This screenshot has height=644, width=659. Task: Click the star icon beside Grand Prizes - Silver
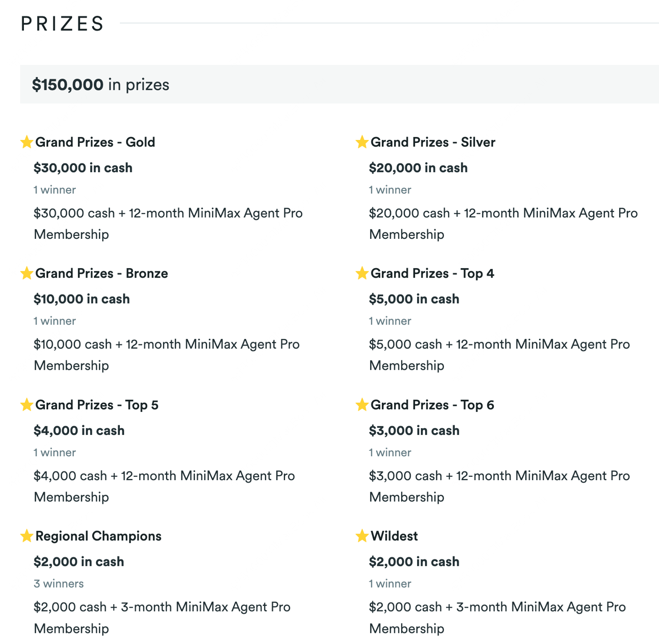[x=362, y=142]
